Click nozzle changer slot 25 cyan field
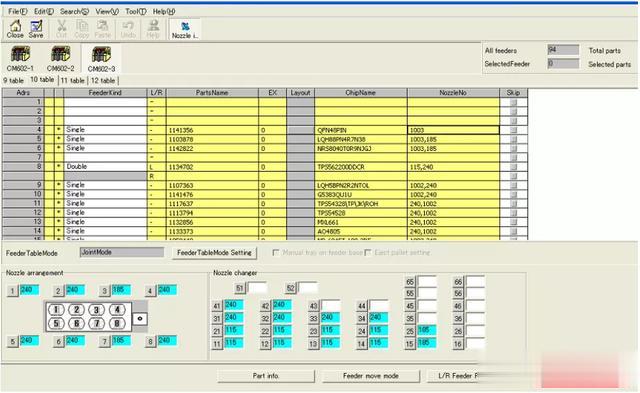Screen dimensions: 640x393 coord(427,330)
